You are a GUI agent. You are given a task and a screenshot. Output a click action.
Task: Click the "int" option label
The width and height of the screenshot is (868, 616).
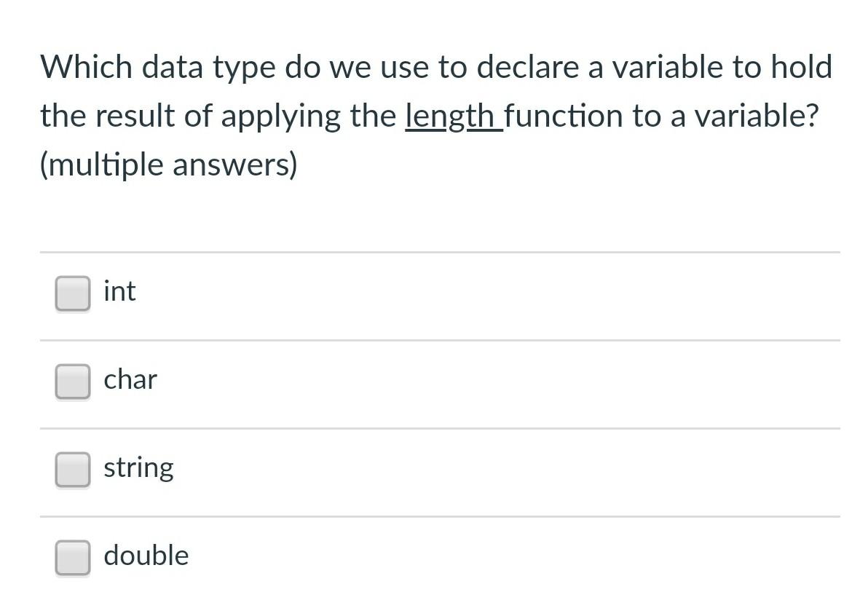[x=119, y=291]
